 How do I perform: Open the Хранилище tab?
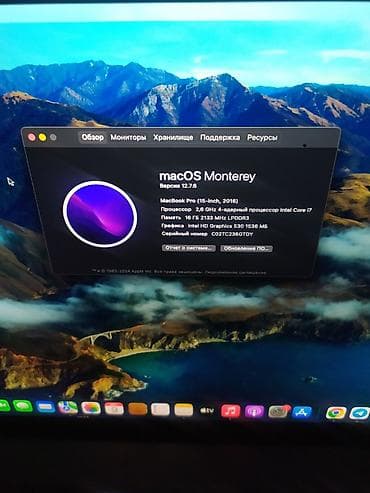pos(173,138)
